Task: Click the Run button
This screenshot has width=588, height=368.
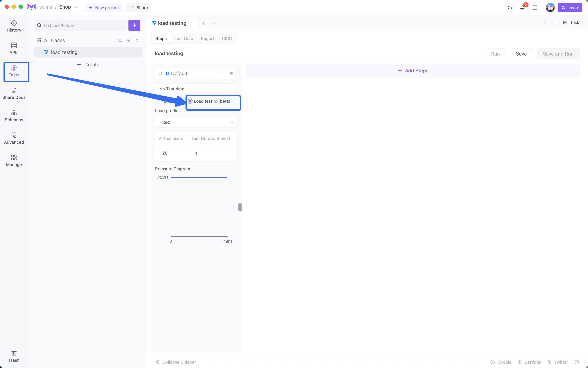Action: (495, 54)
